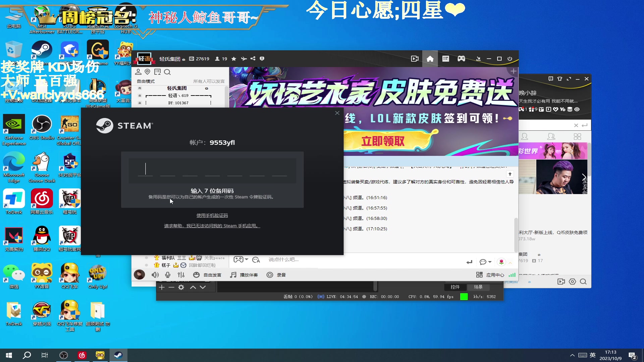
Task: Open the audio mixer sliders icon
Action: 181,275
